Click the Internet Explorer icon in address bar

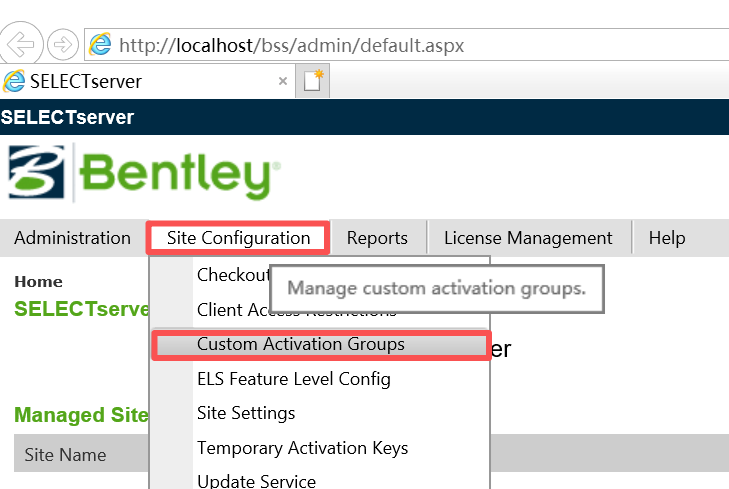101,45
